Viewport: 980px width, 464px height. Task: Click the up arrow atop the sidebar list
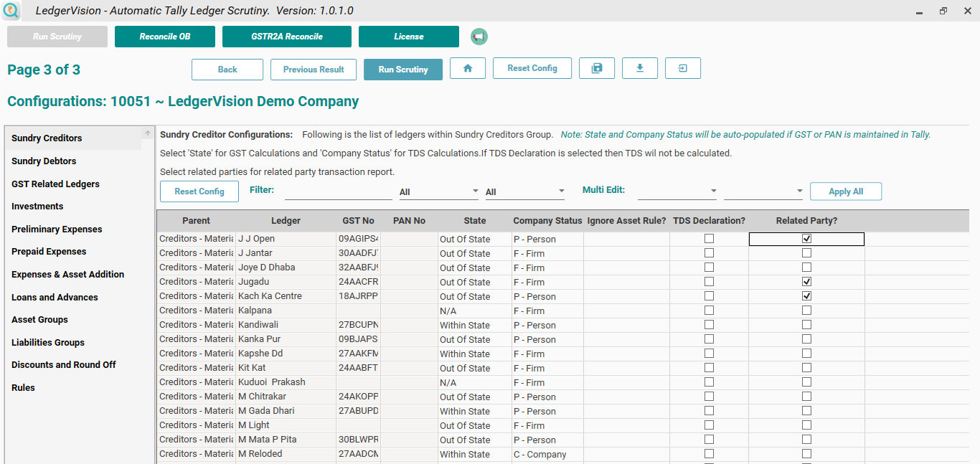pyautogui.click(x=149, y=132)
